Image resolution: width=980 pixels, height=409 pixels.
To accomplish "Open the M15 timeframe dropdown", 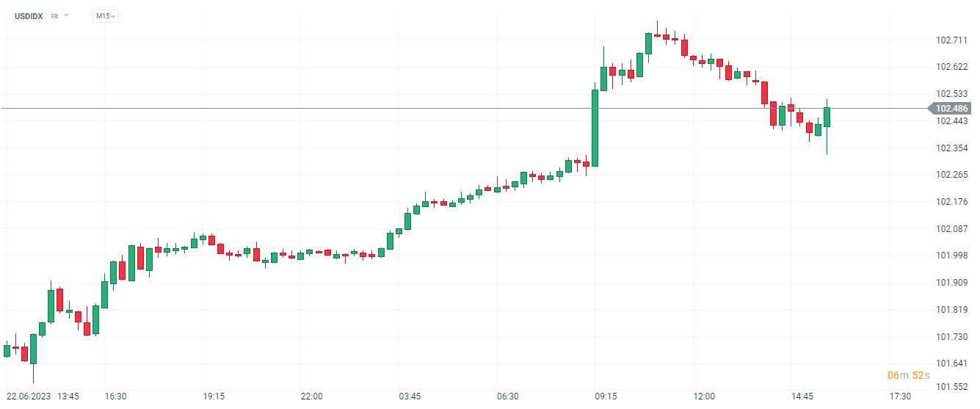I will [106, 16].
